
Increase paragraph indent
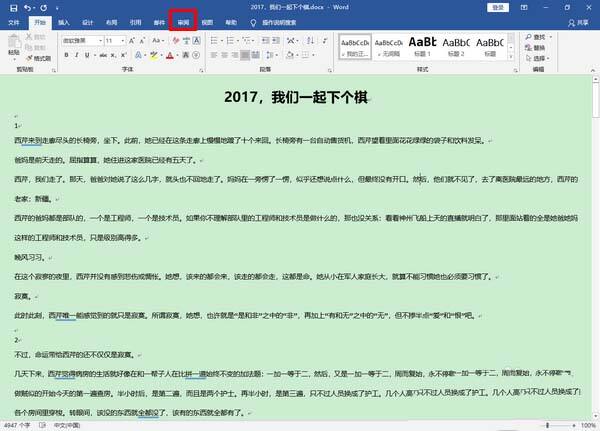point(276,40)
